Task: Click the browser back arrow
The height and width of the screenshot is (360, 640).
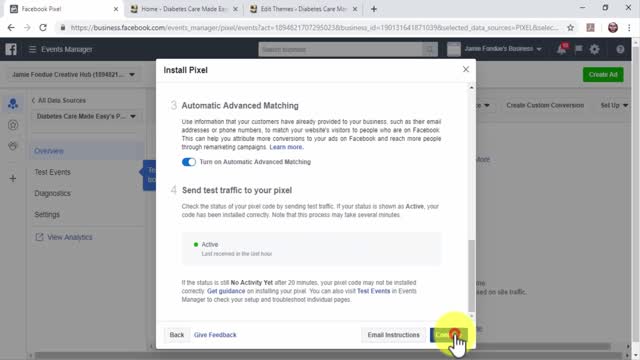Action: click(x=11, y=28)
